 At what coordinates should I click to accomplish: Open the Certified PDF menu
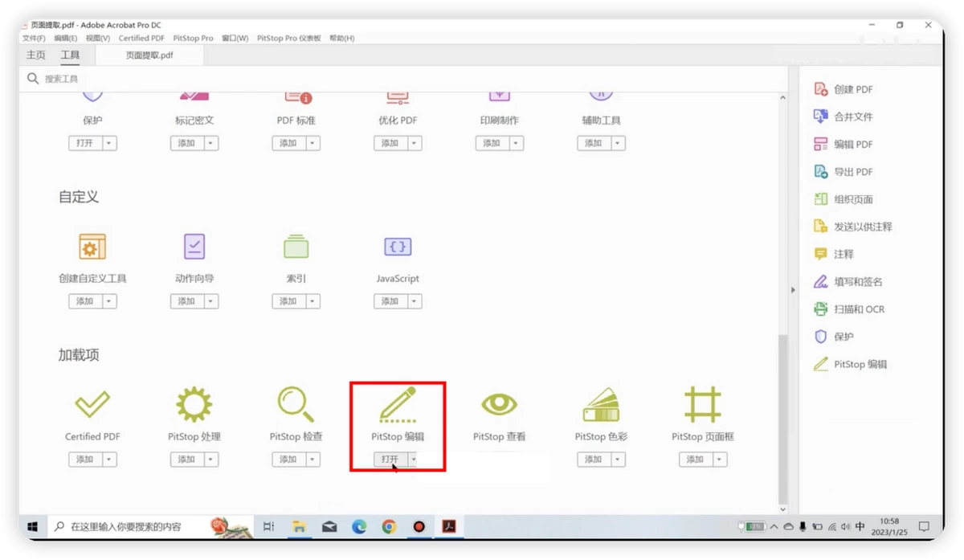[141, 38]
